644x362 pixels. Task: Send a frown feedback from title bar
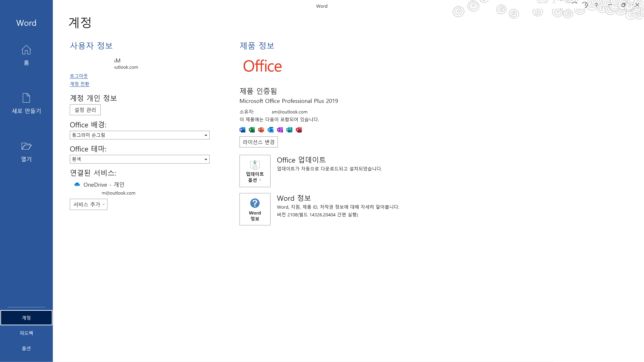coord(585,5)
